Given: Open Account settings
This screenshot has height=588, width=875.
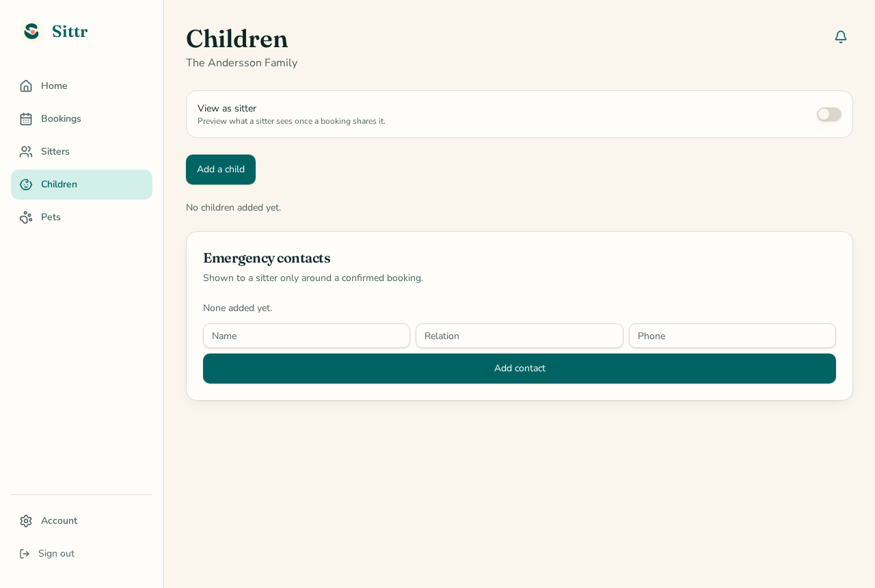Looking at the screenshot, I should (81, 521).
